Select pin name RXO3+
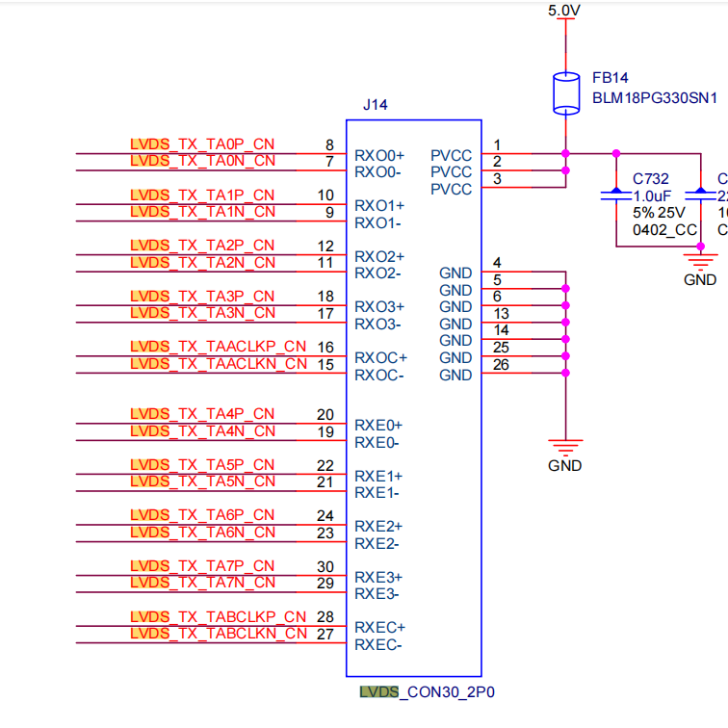 [379, 307]
